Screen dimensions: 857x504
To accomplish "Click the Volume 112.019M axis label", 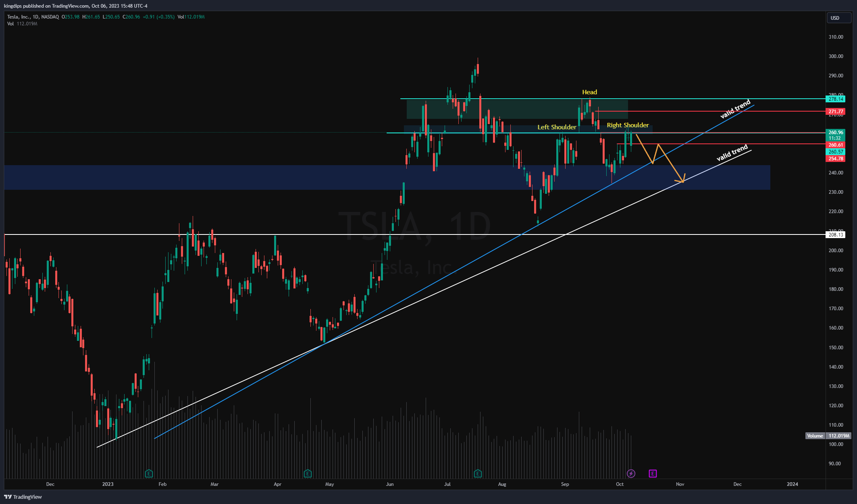I will [828, 436].
